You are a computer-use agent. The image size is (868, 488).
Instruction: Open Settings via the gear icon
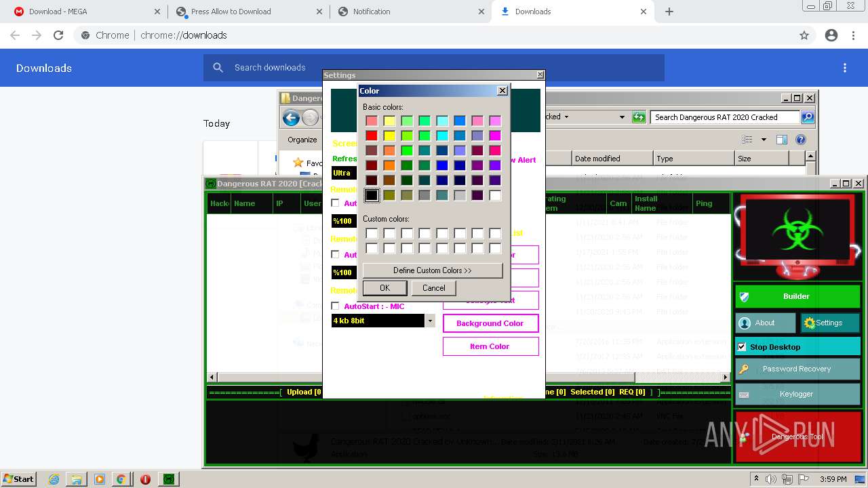[x=810, y=323]
